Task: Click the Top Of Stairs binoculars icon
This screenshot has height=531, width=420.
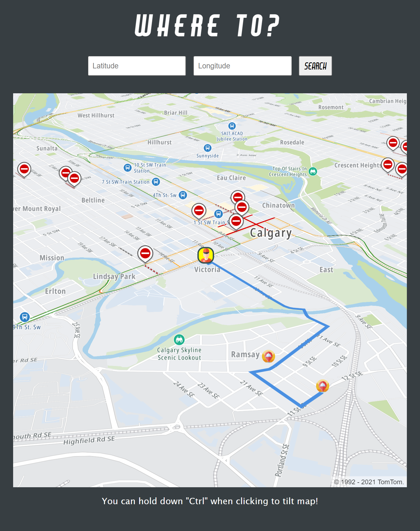Action: coord(313,172)
